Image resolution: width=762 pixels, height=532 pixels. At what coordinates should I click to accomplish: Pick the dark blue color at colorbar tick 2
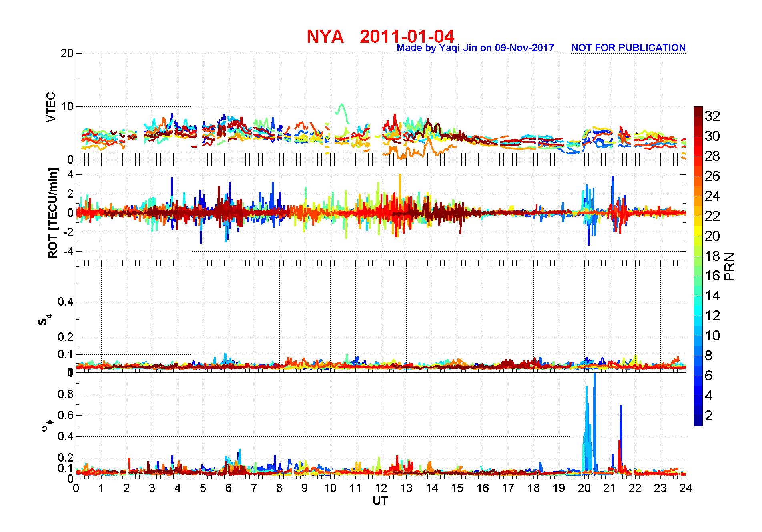[698, 416]
